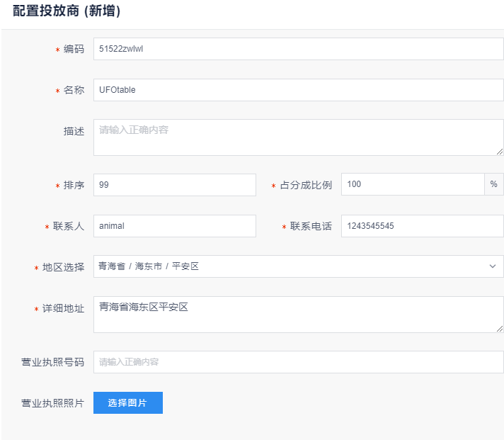Click the 占分成比例 field showing 100
The height and width of the screenshot is (440, 504).
413,184
